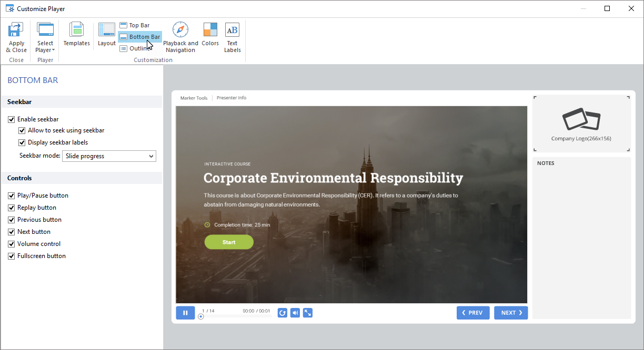Open the Text Labels editor
The width and height of the screenshot is (644, 350).
(x=232, y=30)
